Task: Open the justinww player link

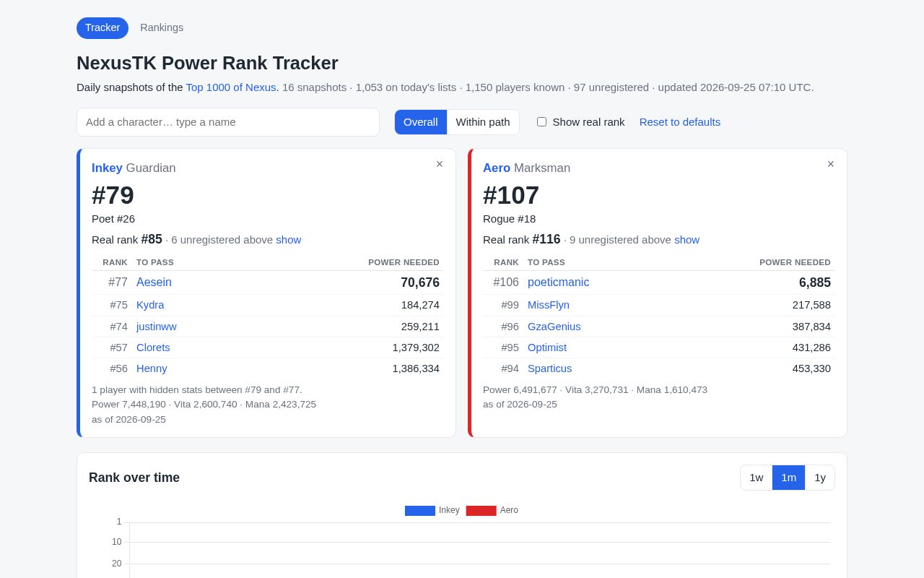Action: (x=157, y=327)
